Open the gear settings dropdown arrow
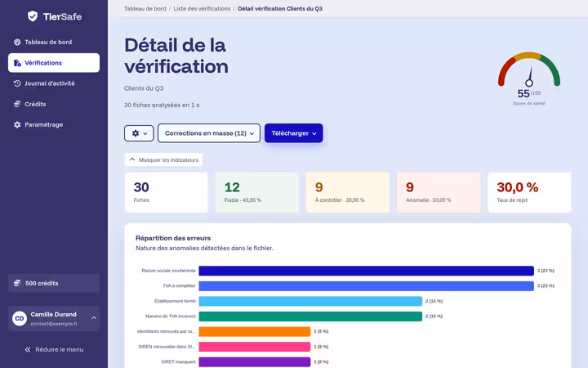 pos(145,133)
